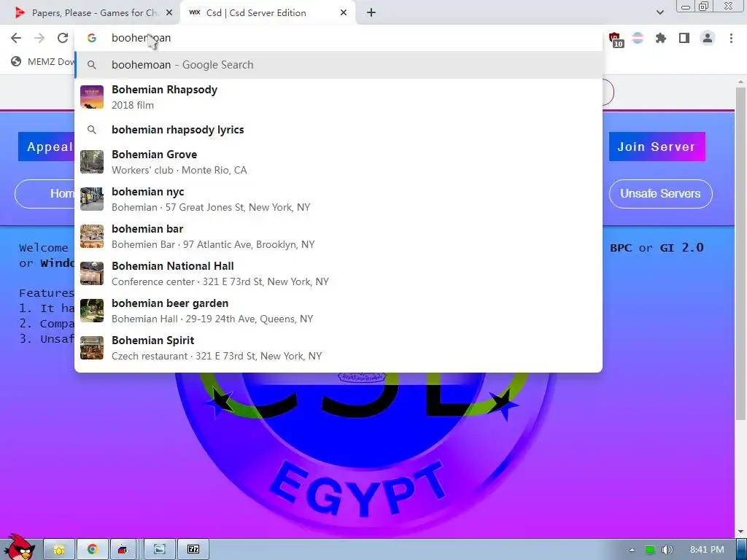
Task: Open Chrome from the taskbar
Action: point(93,550)
